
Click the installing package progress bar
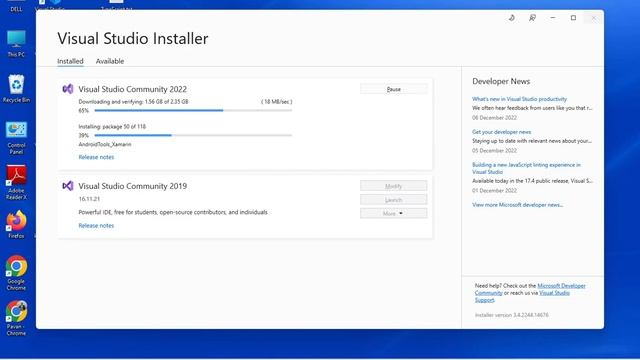(x=193, y=136)
